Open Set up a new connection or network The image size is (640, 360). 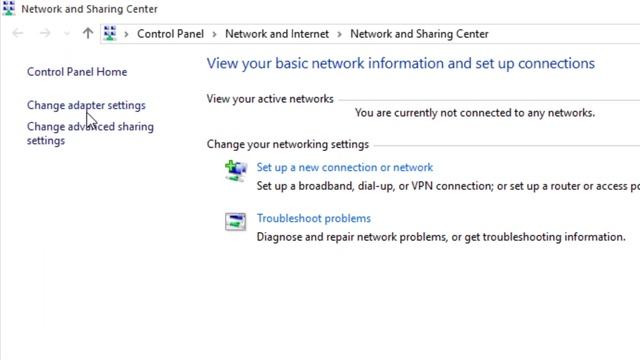pyautogui.click(x=344, y=167)
